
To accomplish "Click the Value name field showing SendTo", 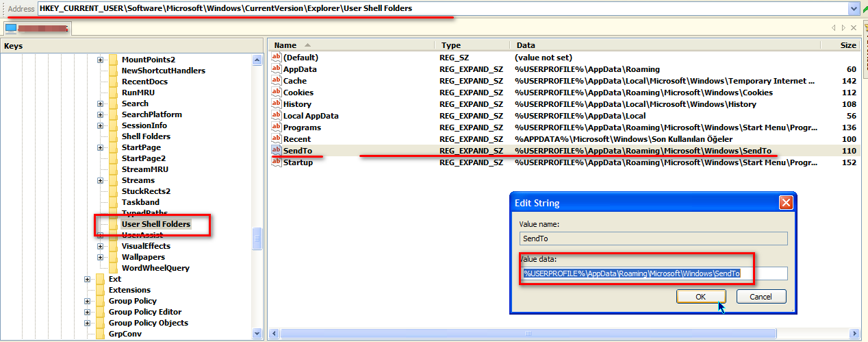I will coord(654,239).
